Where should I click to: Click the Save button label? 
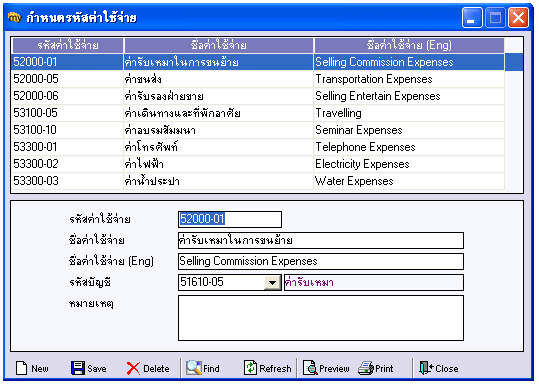(x=97, y=369)
